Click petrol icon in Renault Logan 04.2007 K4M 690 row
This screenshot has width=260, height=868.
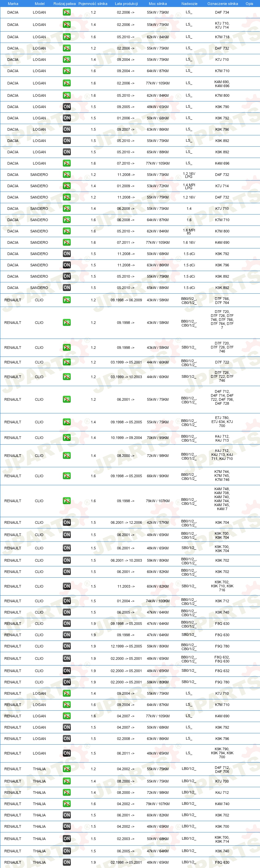tap(67, 716)
